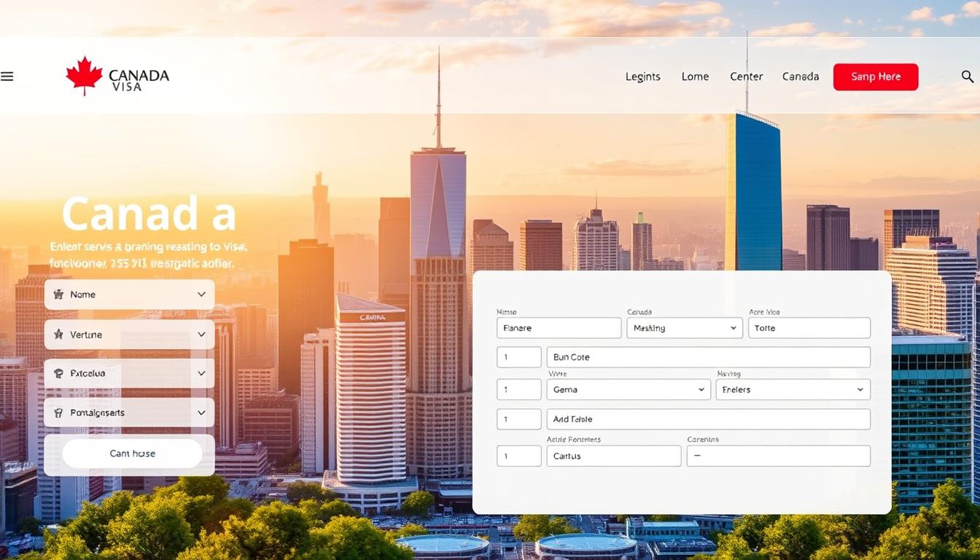
Task: Select Canada in the top navigation
Action: point(800,77)
